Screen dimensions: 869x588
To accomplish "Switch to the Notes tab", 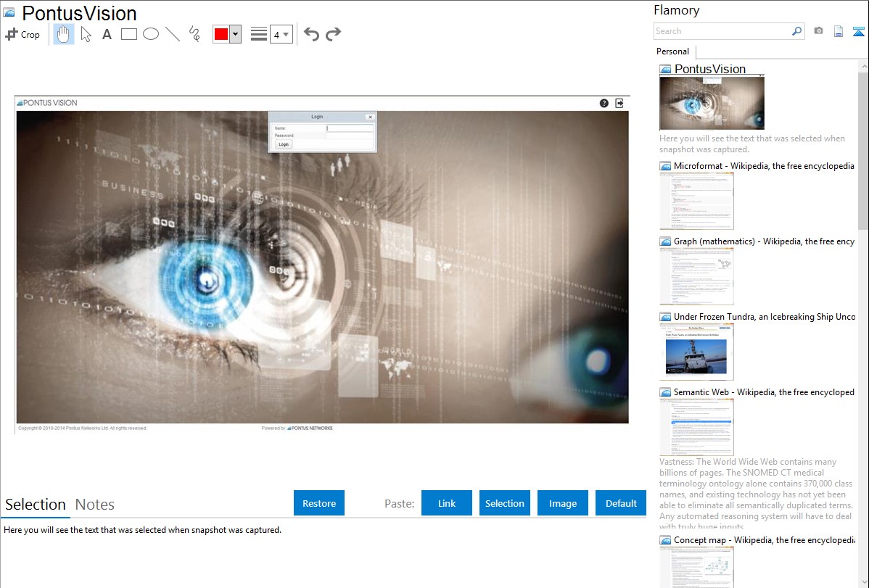I will (x=95, y=505).
